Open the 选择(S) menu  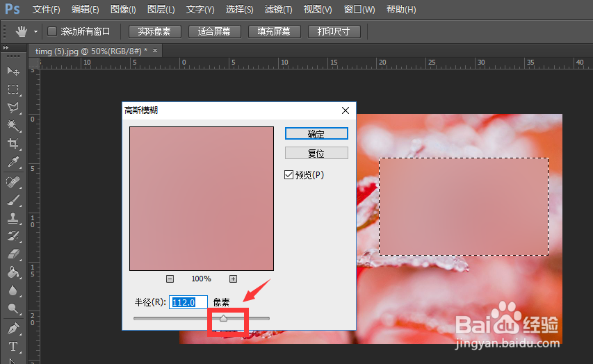tap(239, 10)
